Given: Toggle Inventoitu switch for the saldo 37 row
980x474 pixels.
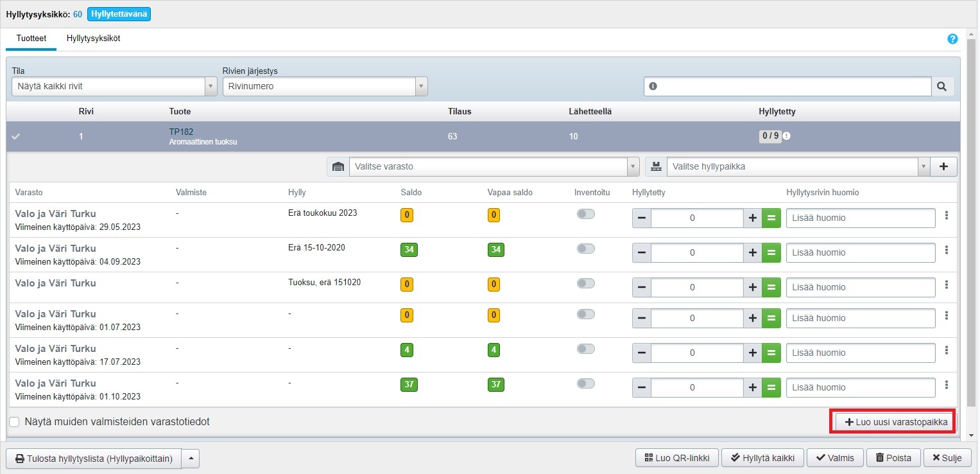Looking at the screenshot, I should tap(585, 383).
